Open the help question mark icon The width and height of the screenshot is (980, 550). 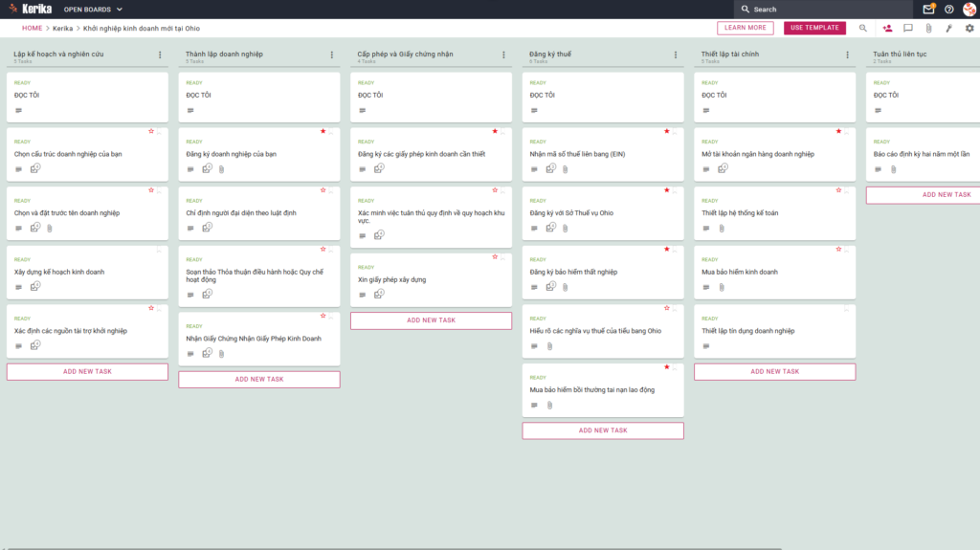pyautogui.click(x=948, y=10)
